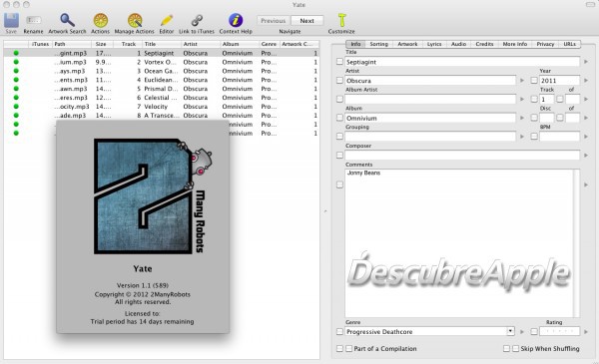Click arrow beside the Comments box

pos(586,184)
